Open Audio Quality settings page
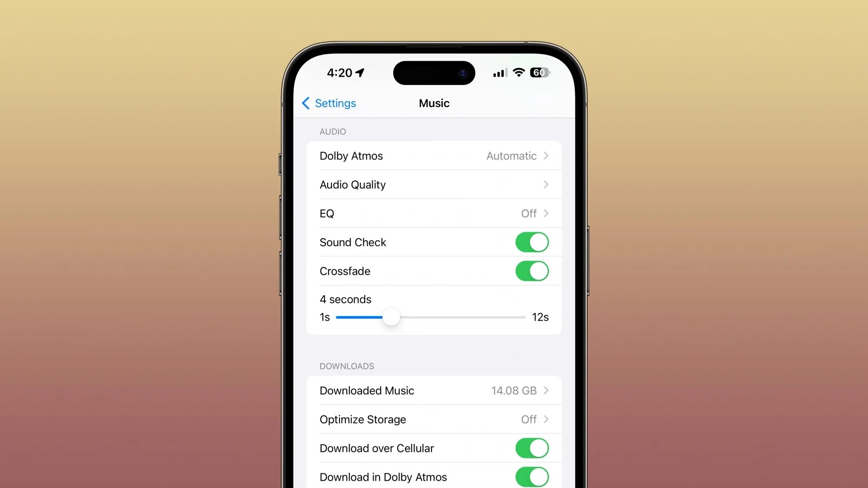This screenshot has width=868, height=488. (434, 184)
